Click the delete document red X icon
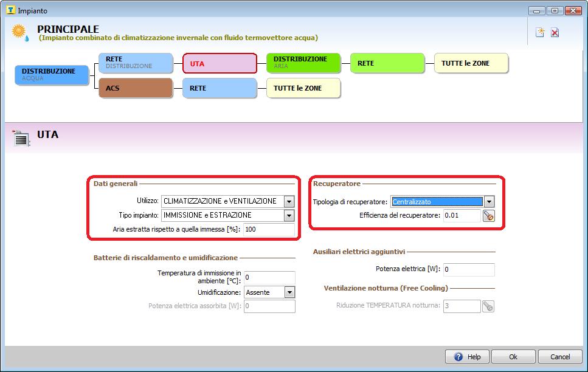Viewport: 588px width, 372px height. (x=555, y=33)
